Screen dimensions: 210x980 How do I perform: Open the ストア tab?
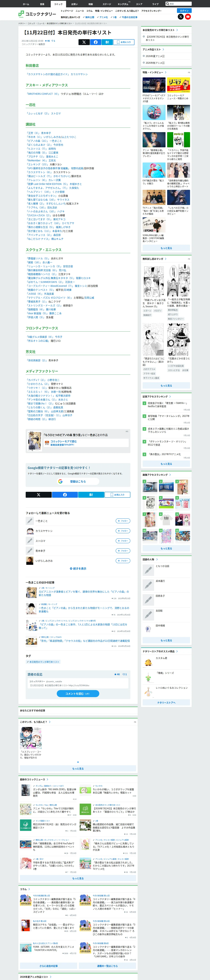pos(139,4)
